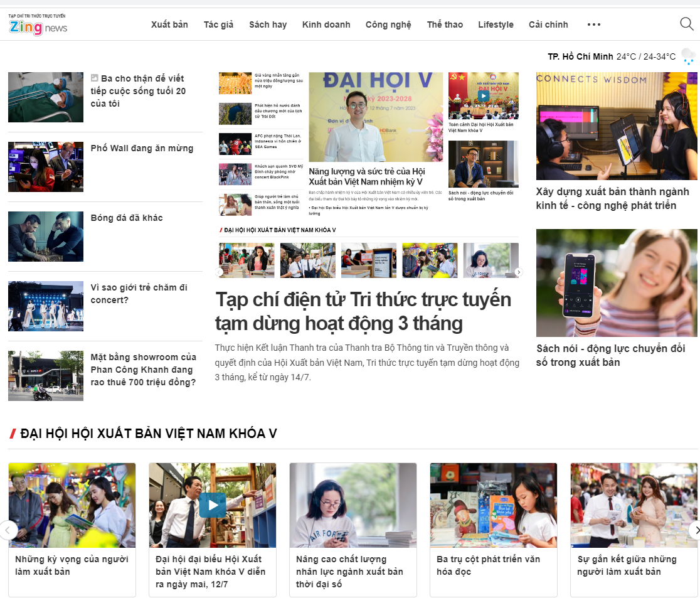Select the 'Lifestyle' navigation tab
700x598 pixels.
click(x=496, y=24)
